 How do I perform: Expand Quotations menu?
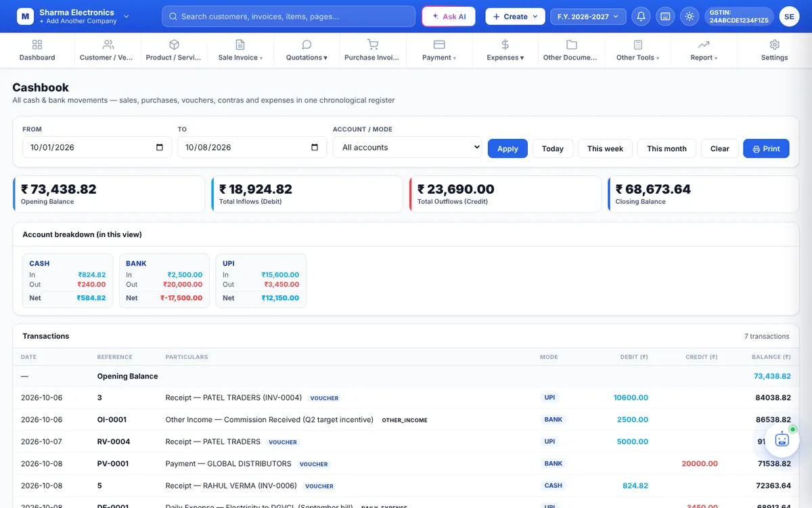pos(307,50)
